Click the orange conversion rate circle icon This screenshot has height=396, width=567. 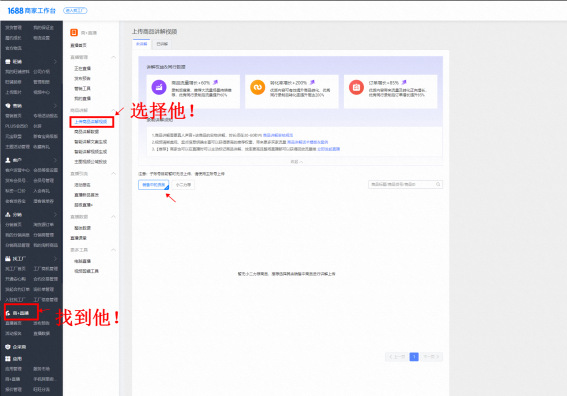(x=257, y=87)
